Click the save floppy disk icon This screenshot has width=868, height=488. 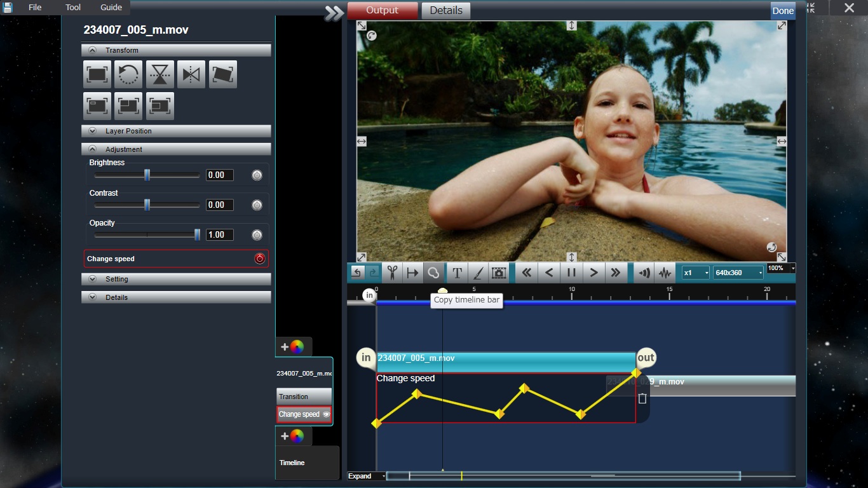coord(8,8)
